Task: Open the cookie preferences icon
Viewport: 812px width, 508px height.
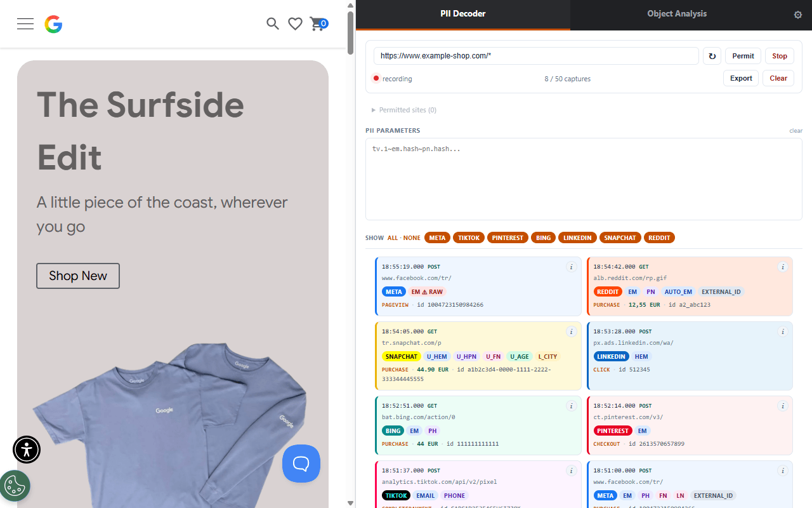Action: click(14, 486)
